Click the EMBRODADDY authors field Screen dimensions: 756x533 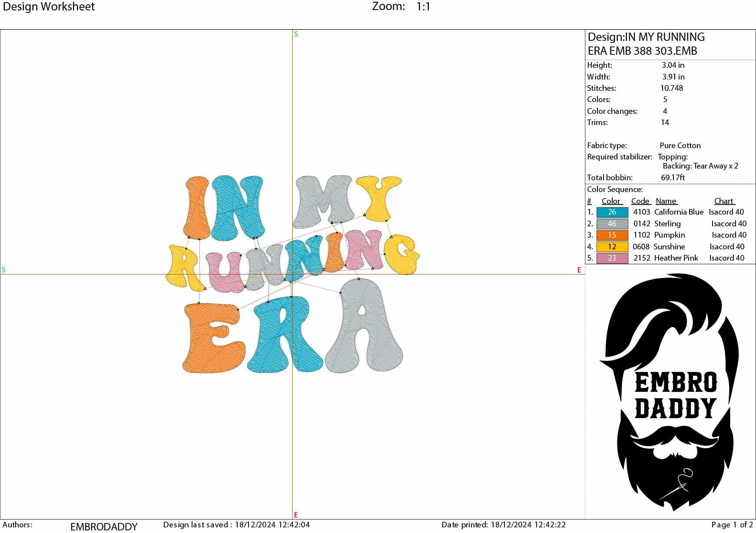tap(104, 524)
